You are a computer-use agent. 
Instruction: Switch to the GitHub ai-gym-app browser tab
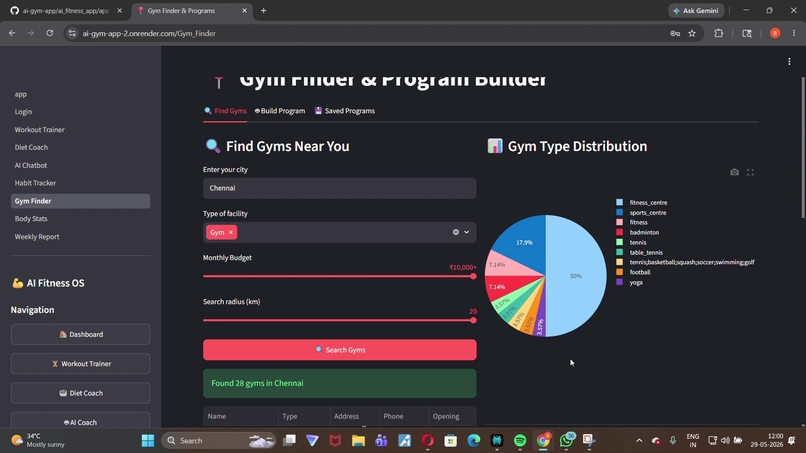(x=66, y=10)
